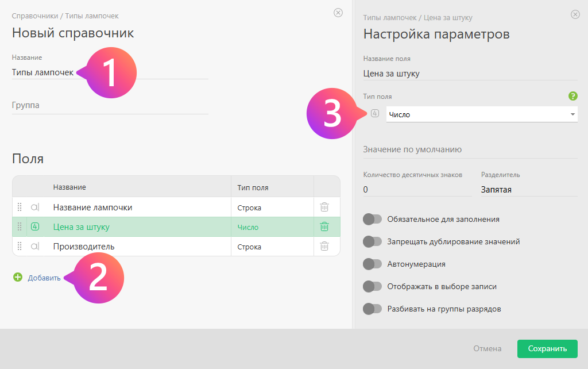Expand the Разделитель selector set to Запятая
This screenshot has width=588, height=369.
coord(528,190)
